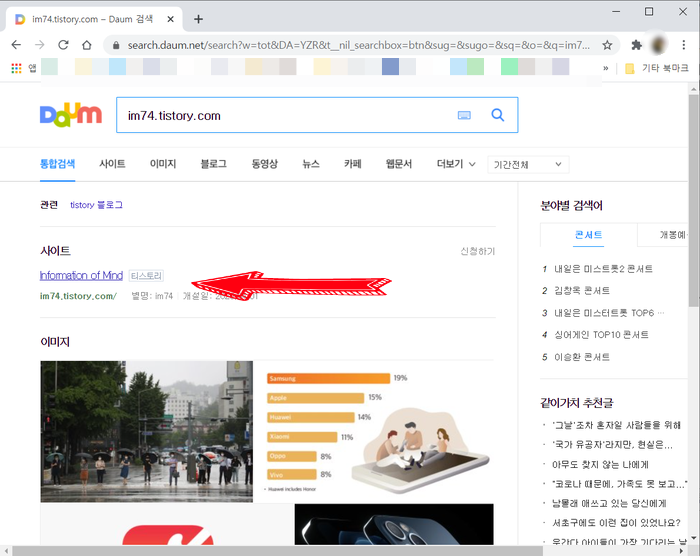Click the browser forward arrow
This screenshot has width=700, height=556.
(40, 45)
